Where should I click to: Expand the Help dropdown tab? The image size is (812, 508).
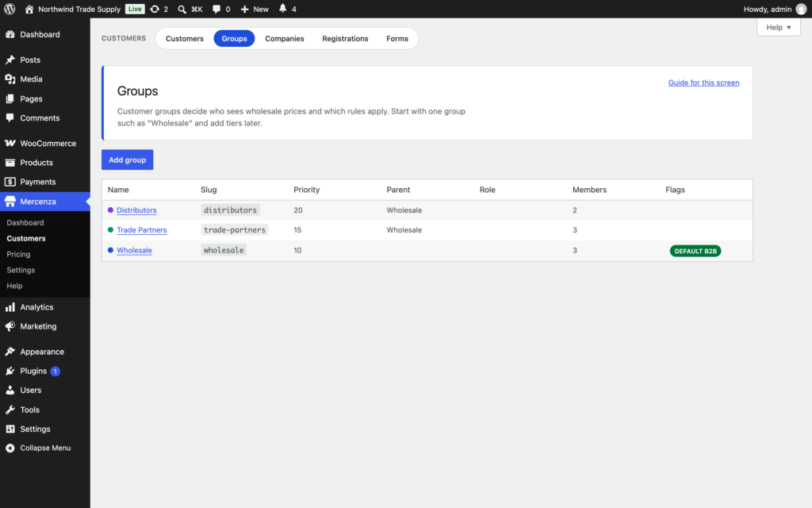pos(778,28)
